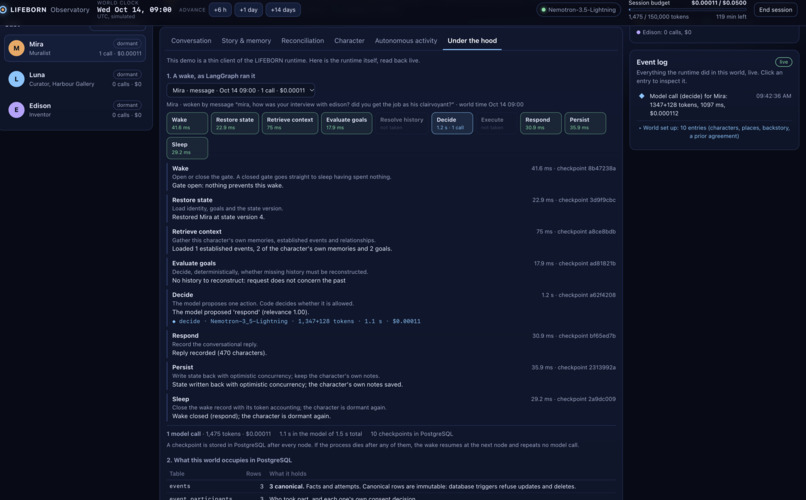Advance world clock by +6 h
Screen dimensions: 806x500
220,10
